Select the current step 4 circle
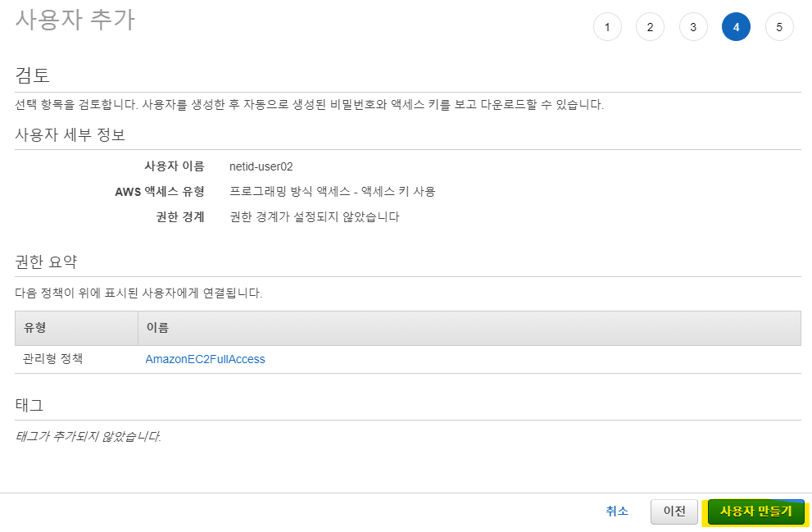 click(x=736, y=27)
